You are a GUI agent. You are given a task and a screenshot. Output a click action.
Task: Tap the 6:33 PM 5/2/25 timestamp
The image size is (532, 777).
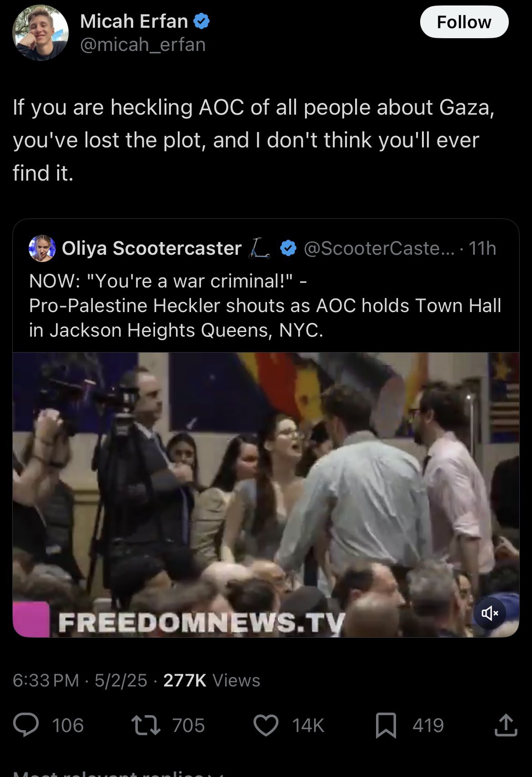click(x=80, y=681)
